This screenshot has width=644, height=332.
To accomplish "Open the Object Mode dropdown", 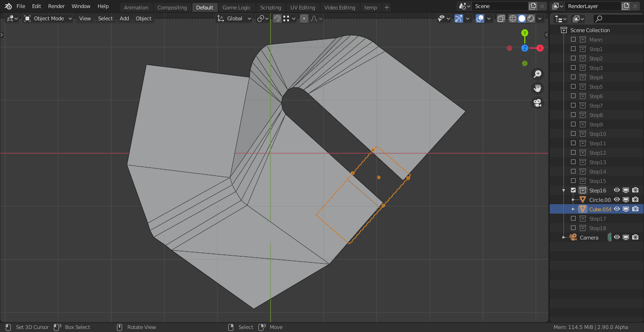I will [48, 19].
